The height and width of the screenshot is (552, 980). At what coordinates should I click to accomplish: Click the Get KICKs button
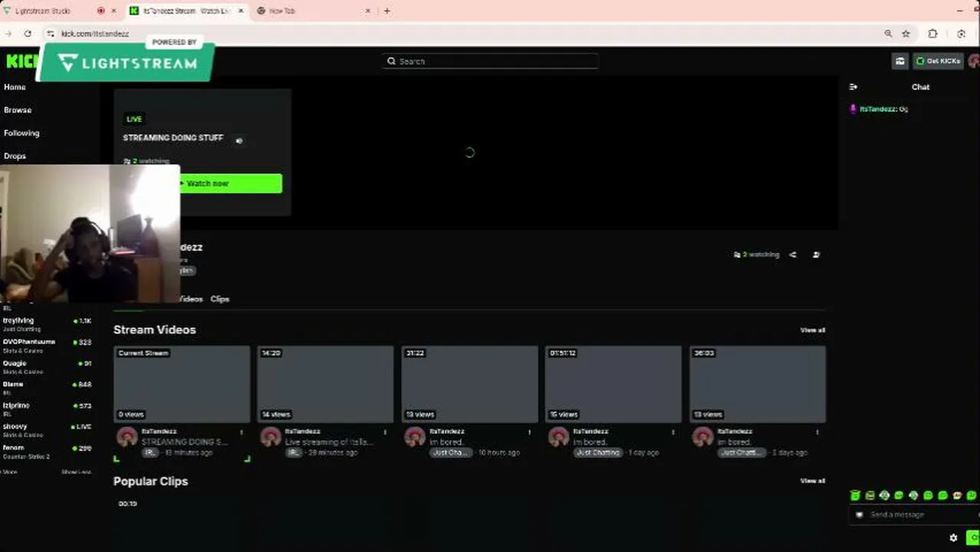939,61
